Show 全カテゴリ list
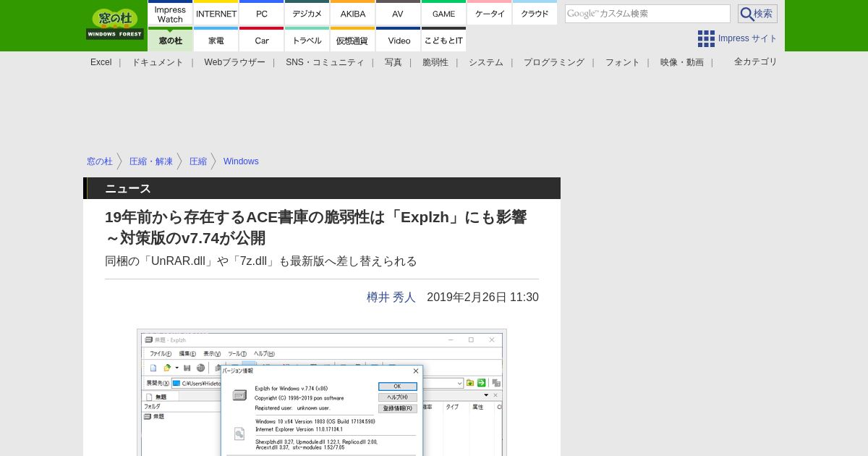Image resolution: width=868 pixels, height=456 pixels. pyautogui.click(x=755, y=62)
